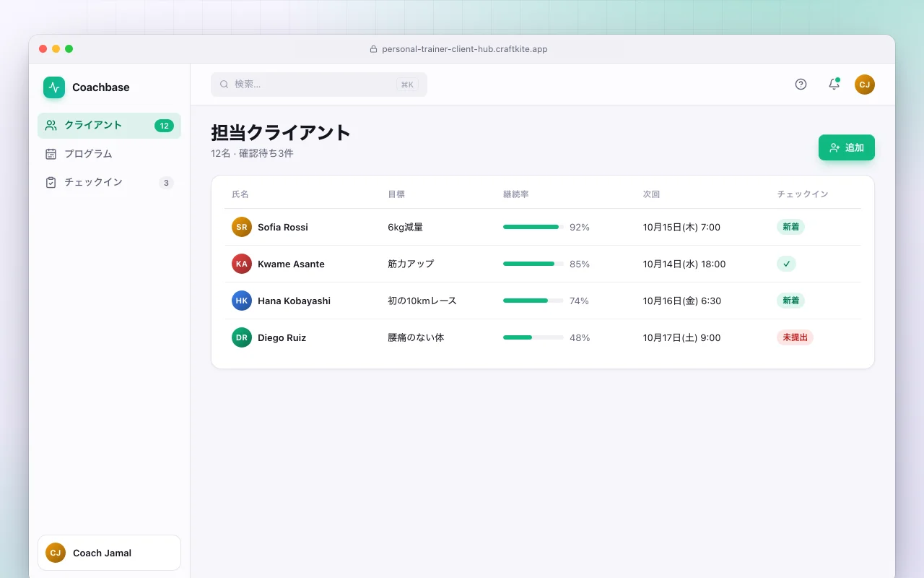This screenshot has height=578, width=924.
Task: Click the 新着 badge for Hana Kobayashi
Action: coord(790,301)
